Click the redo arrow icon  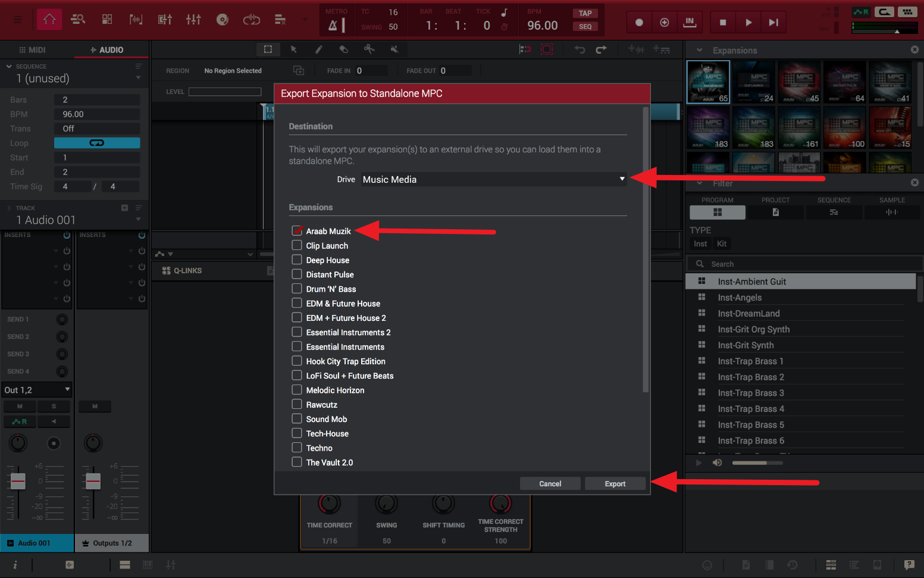[x=601, y=49]
